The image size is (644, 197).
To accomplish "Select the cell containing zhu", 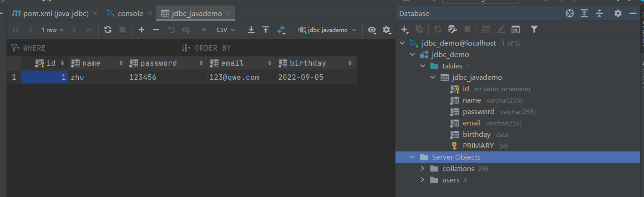I will pyautogui.click(x=97, y=78).
